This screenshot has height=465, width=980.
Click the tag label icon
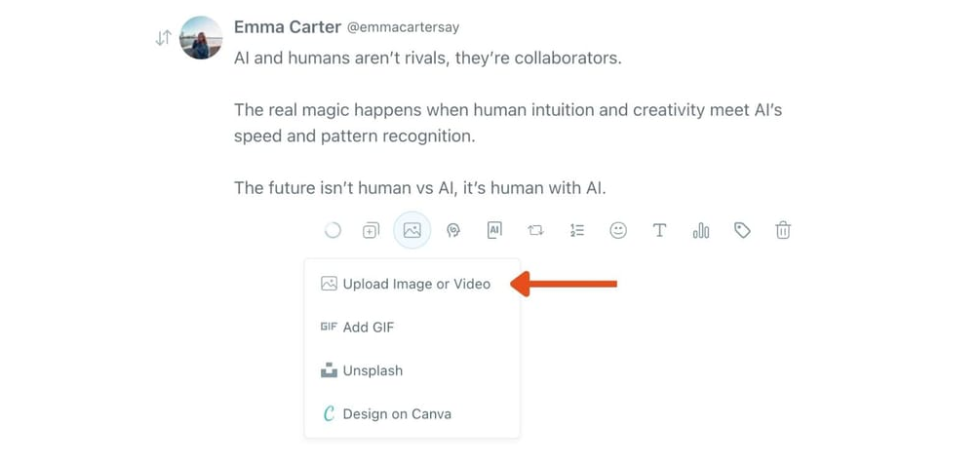pos(742,231)
